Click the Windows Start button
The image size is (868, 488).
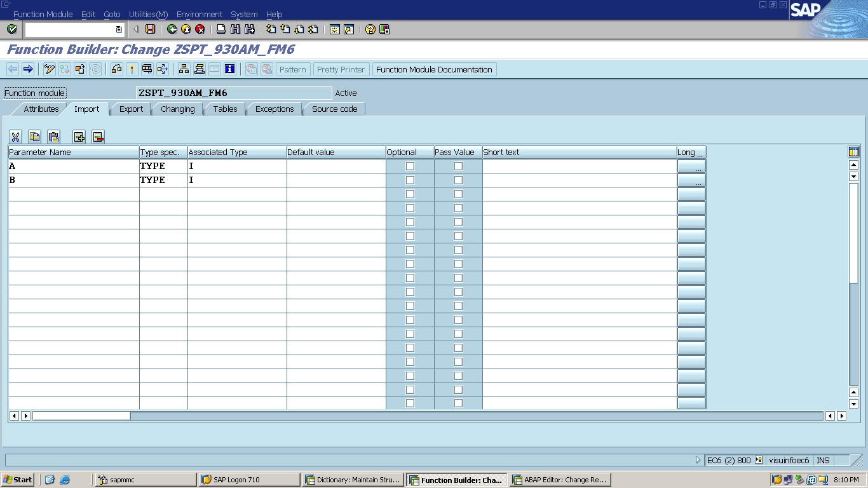pos(18,480)
